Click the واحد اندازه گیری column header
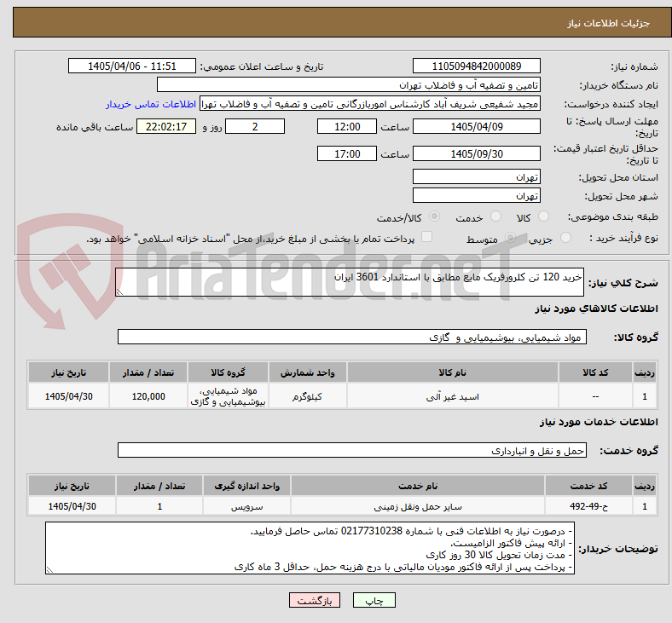The image size is (672, 623). 246,486
